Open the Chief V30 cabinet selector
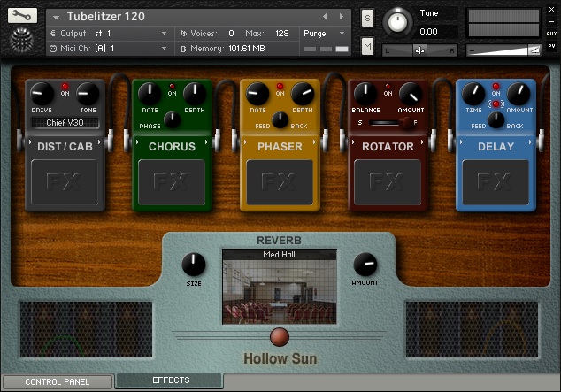This screenshot has width=561, height=392. [66, 123]
